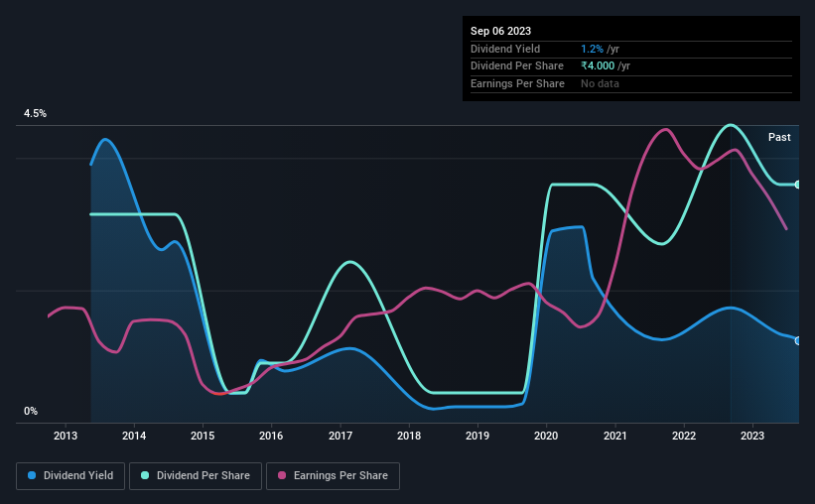Toggle the Dividend Per Share legend button
Screen dimensions: 815x504
(x=196, y=476)
